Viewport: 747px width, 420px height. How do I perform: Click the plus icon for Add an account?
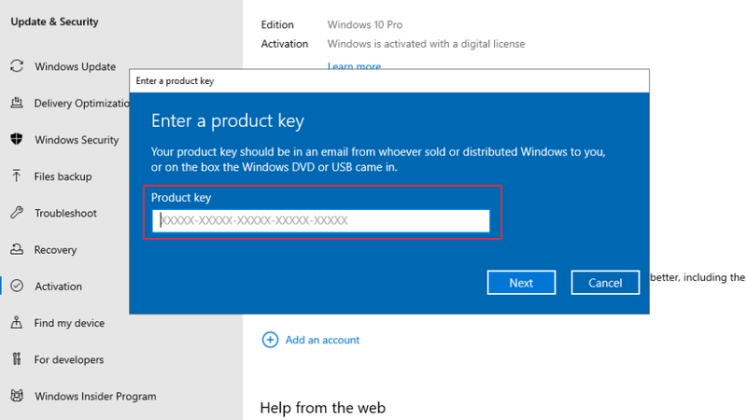click(270, 340)
